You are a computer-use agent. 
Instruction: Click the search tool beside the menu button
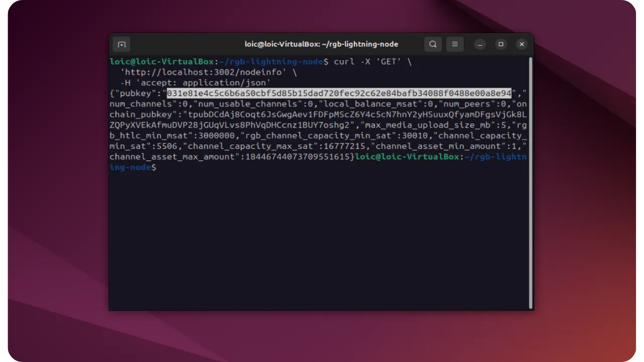tap(433, 44)
